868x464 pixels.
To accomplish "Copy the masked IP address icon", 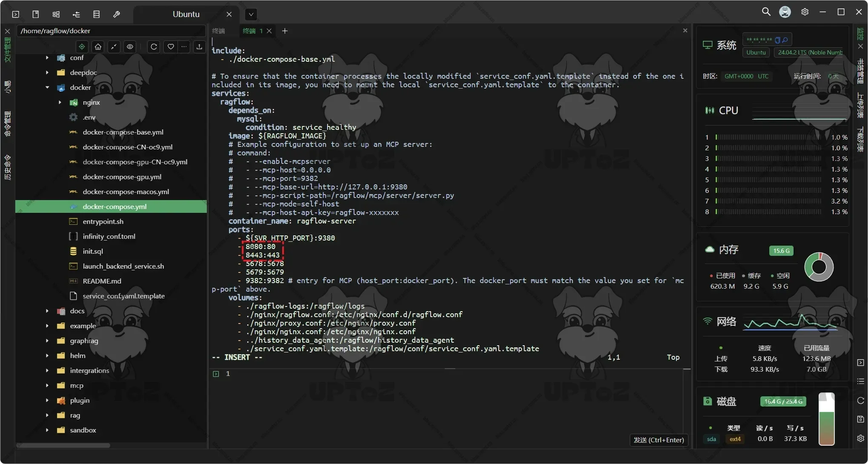I will pyautogui.click(x=777, y=40).
